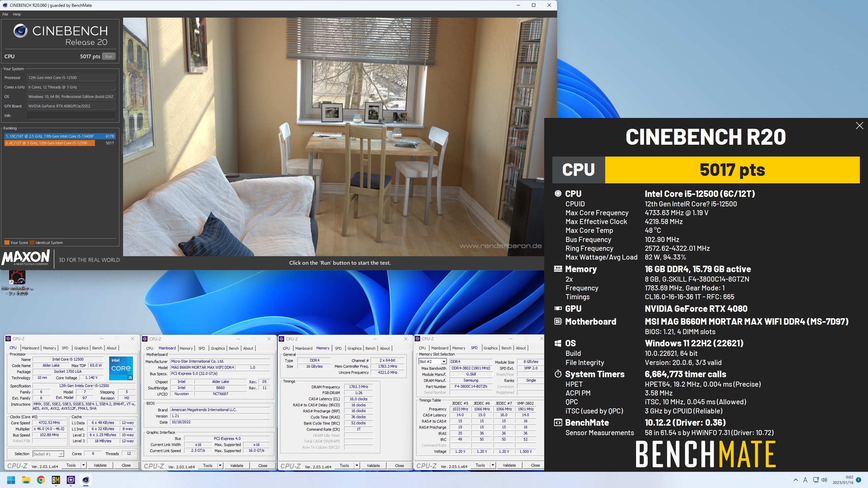Click the Intel Core i5 logo in CPU-Z

pos(121,368)
